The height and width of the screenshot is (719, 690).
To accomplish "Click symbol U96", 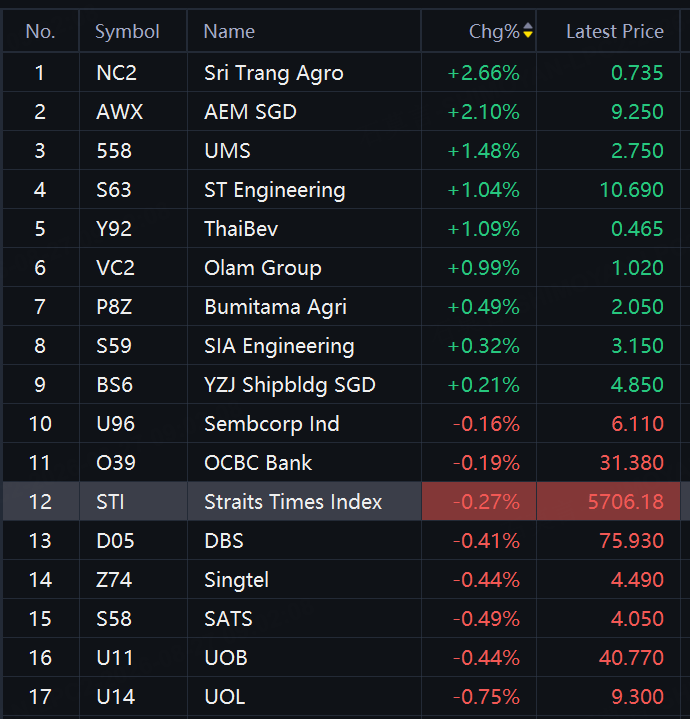I will (116, 424).
